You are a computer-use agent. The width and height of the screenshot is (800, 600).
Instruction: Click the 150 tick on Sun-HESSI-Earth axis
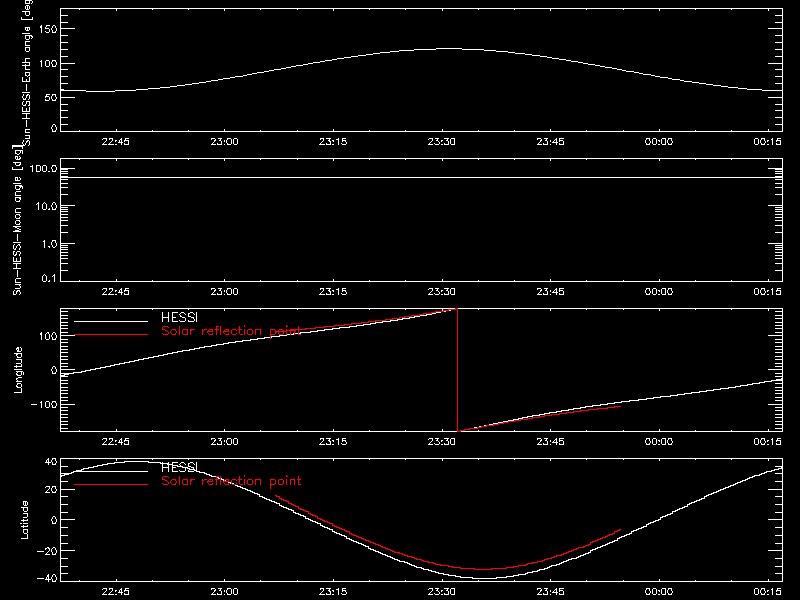[x=48, y=29]
